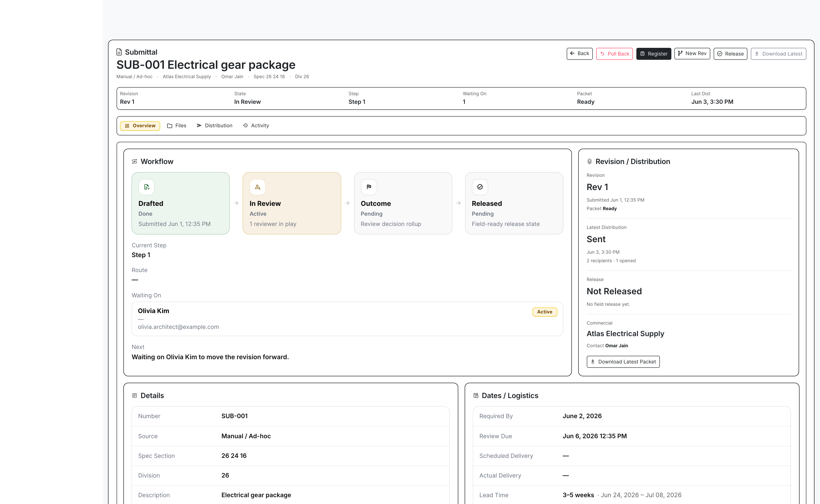
Task: Click Download Latest Packet button
Action: (x=623, y=362)
